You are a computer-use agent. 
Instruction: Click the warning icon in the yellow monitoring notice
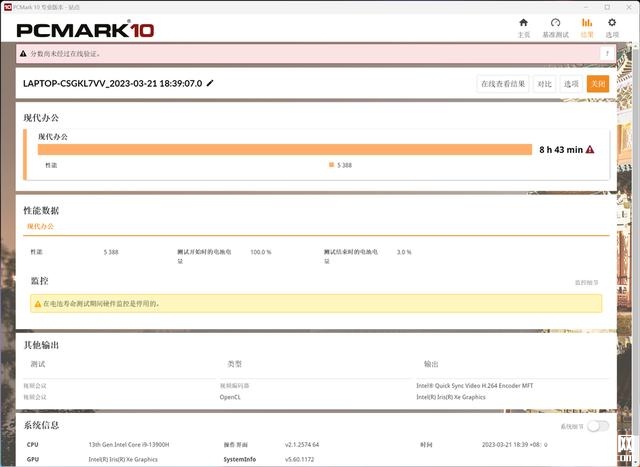(x=38, y=304)
